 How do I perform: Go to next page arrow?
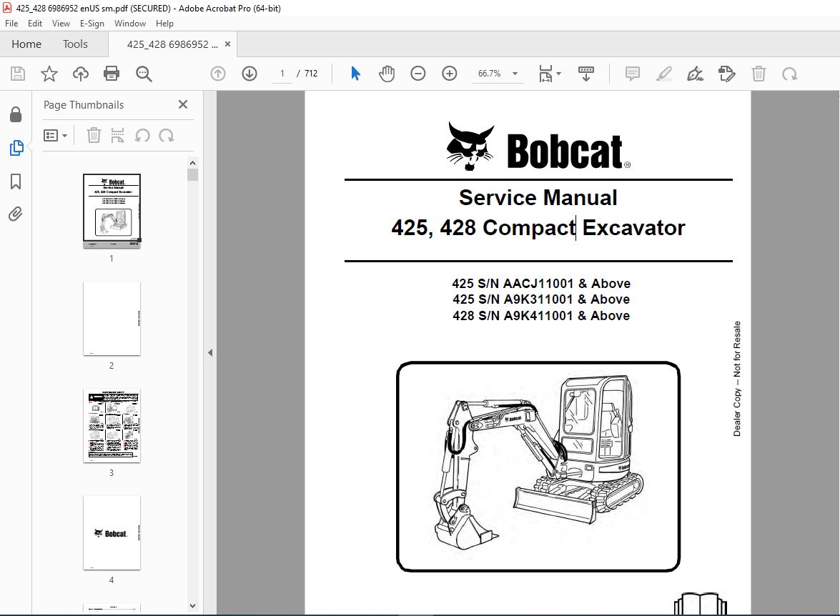coord(249,74)
